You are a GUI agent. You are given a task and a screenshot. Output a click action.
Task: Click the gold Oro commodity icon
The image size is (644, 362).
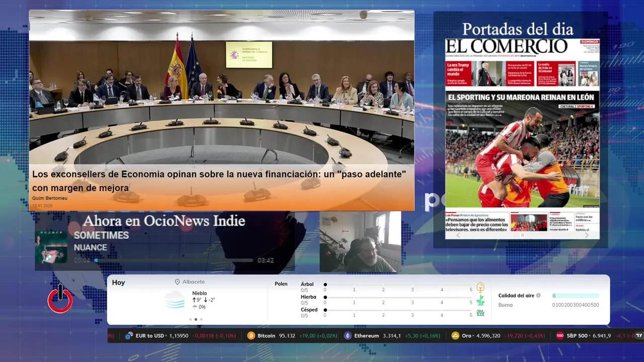coord(455,336)
